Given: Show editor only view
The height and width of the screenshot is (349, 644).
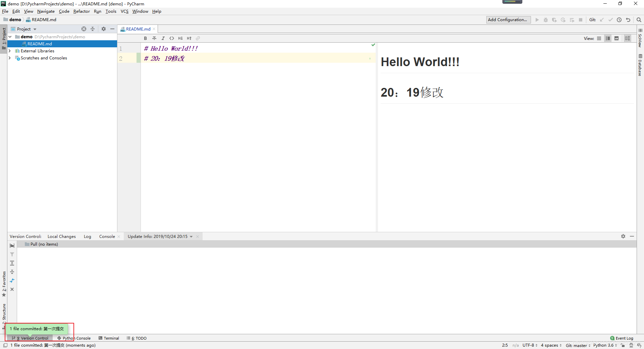Looking at the screenshot, I should coord(599,38).
